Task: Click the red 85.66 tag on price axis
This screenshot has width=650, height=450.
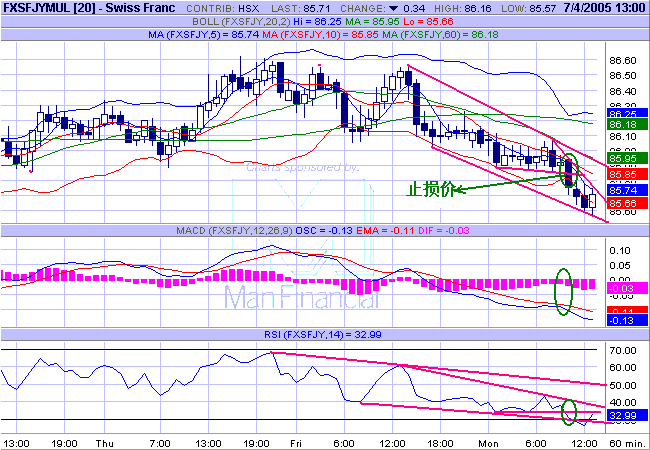Action: click(x=627, y=203)
